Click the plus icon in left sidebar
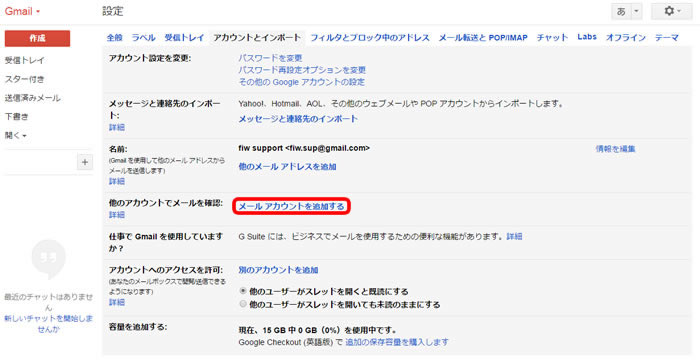Image resolution: width=700 pixels, height=360 pixels. click(x=85, y=162)
